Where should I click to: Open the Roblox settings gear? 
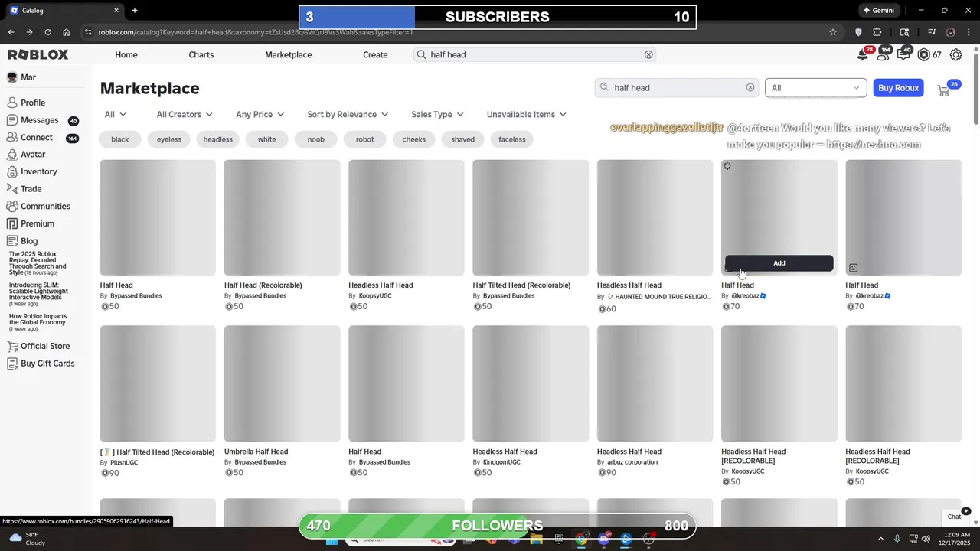point(956,55)
